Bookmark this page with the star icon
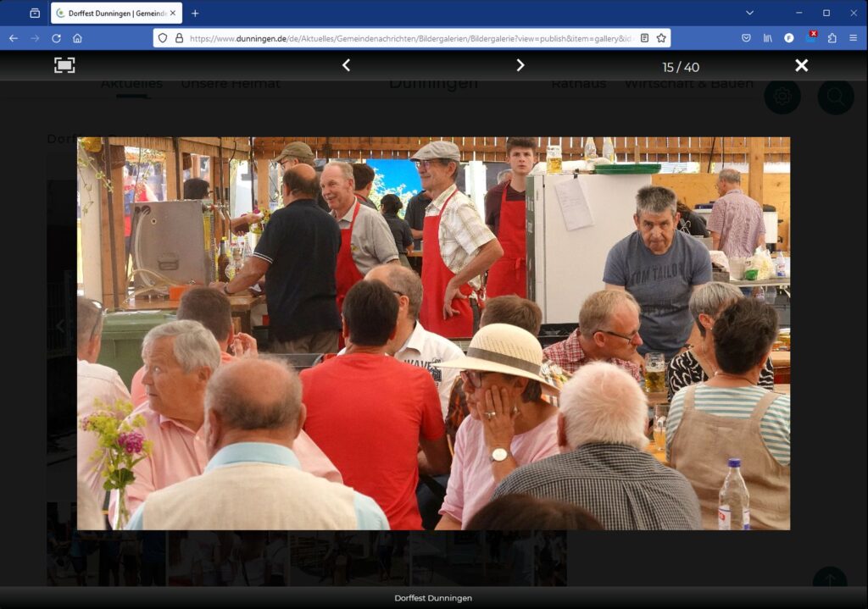 pos(661,38)
